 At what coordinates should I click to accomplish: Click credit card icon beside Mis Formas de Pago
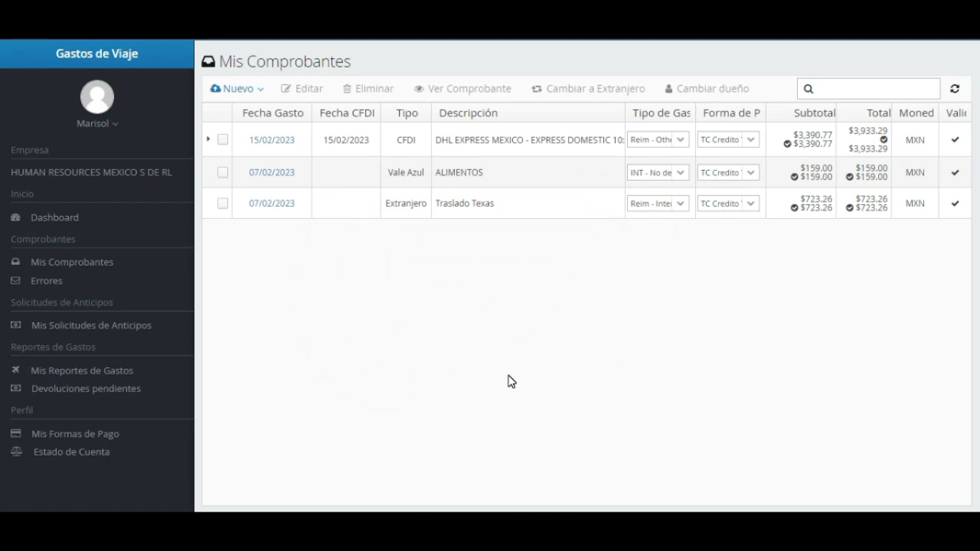click(16, 433)
